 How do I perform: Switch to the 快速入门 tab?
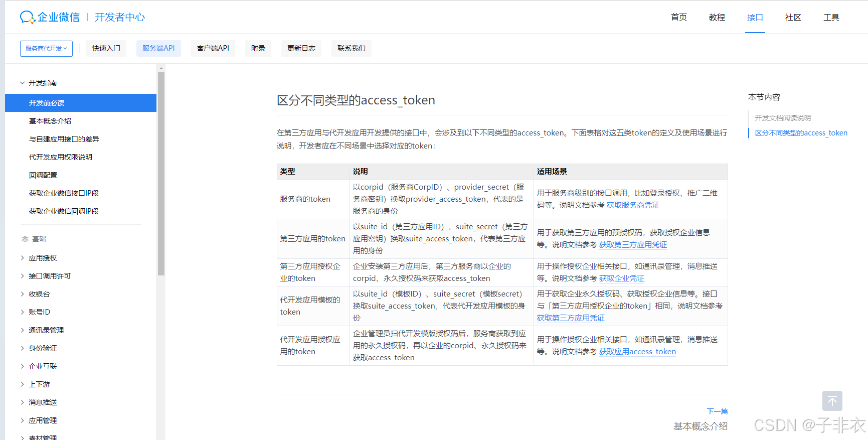[106, 48]
